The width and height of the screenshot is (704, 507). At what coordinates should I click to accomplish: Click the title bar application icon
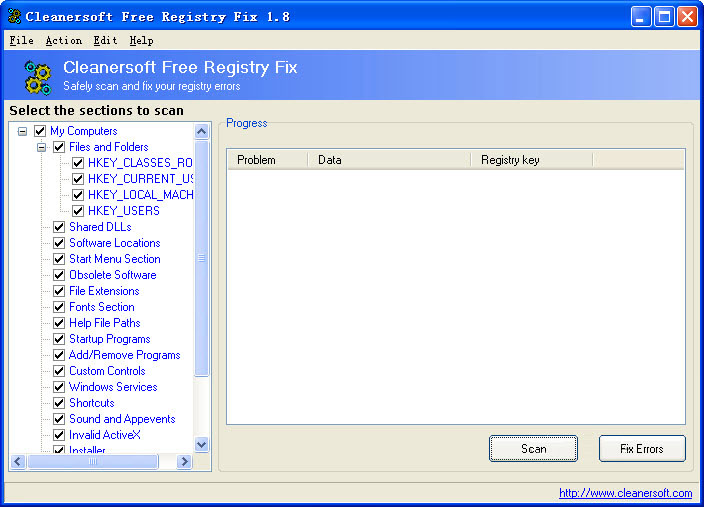pyautogui.click(x=13, y=16)
